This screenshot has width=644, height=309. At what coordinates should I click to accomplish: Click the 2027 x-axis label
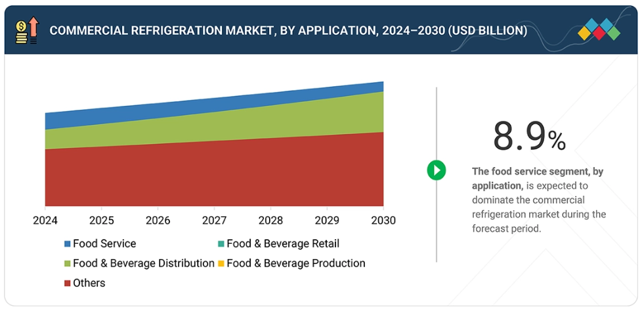[215, 220]
